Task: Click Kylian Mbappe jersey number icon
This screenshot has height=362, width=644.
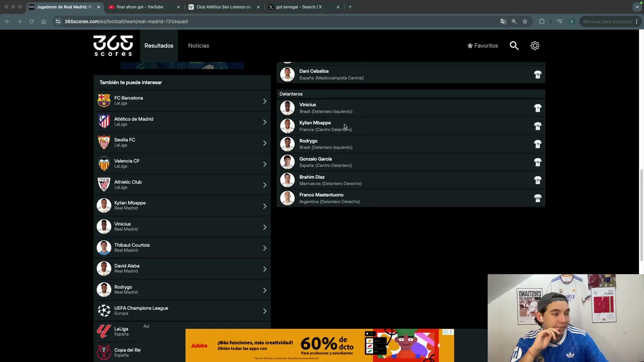Action: (537, 126)
